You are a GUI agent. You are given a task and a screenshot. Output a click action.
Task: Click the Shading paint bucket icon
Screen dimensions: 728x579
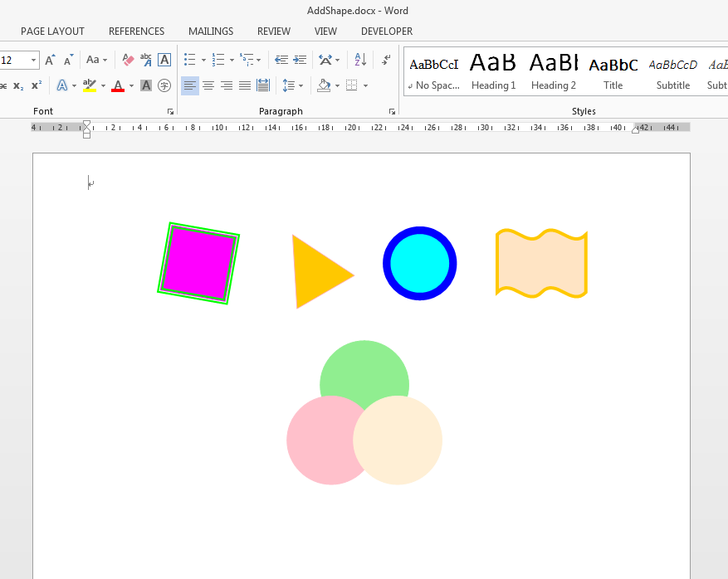pyautogui.click(x=324, y=85)
